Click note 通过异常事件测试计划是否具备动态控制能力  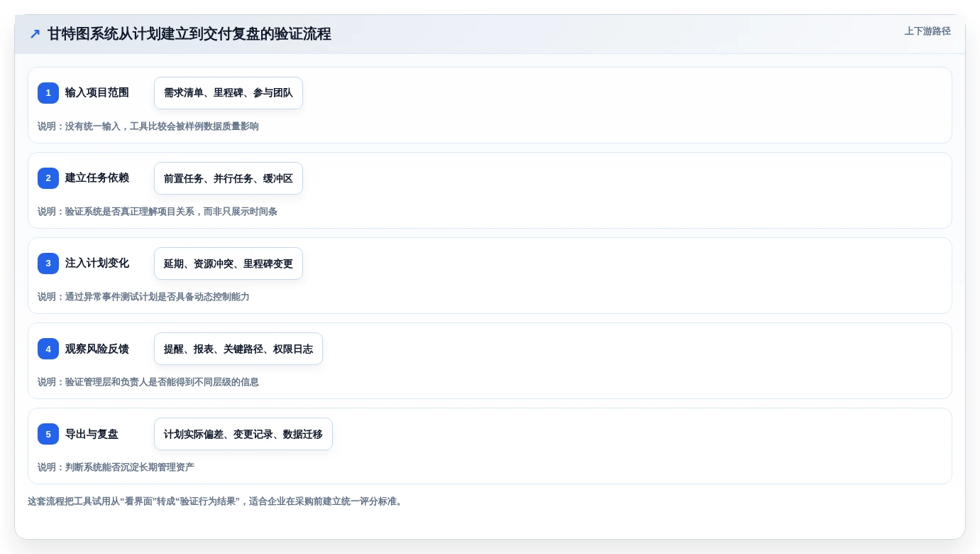143,297
